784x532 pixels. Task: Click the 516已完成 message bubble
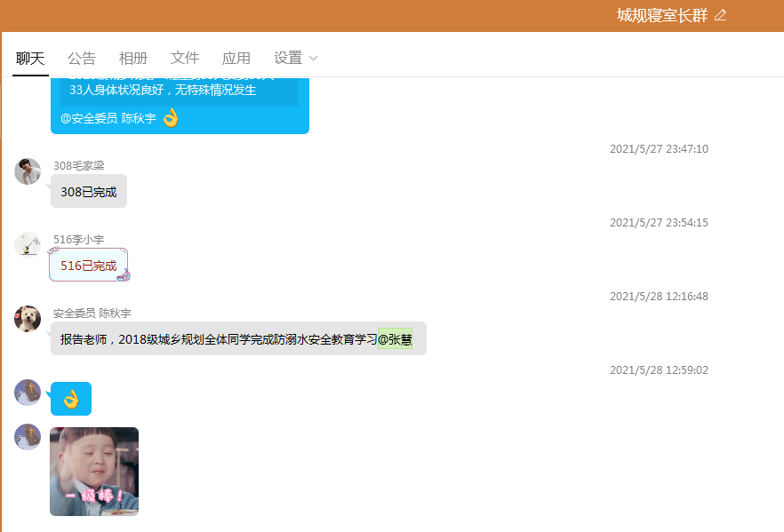point(89,266)
